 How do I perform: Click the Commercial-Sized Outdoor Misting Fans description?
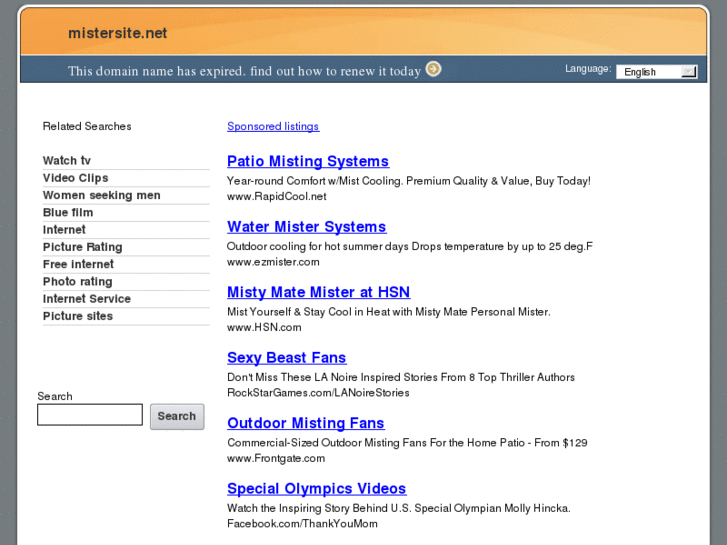click(407, 442)
